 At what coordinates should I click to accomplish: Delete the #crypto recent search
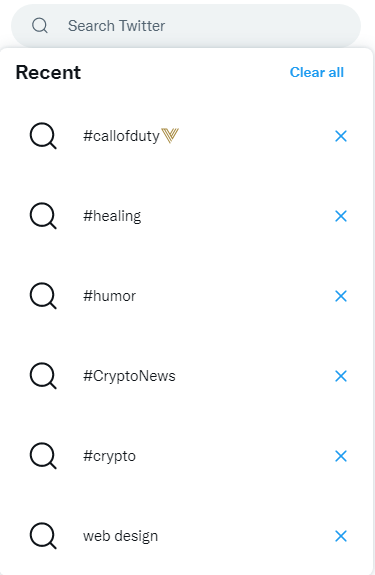[341, 456]
